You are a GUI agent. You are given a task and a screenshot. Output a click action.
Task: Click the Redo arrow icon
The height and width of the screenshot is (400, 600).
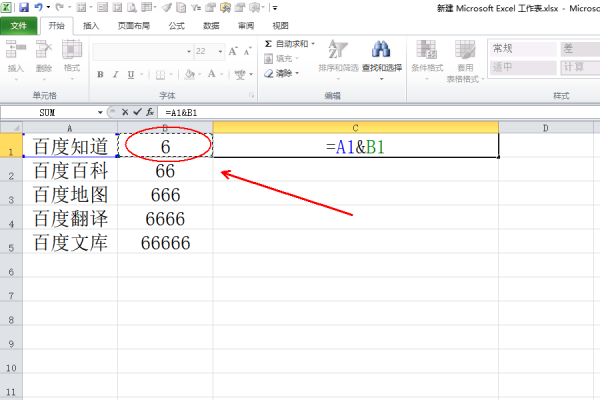pyautogui.click(x=60, y=7)
